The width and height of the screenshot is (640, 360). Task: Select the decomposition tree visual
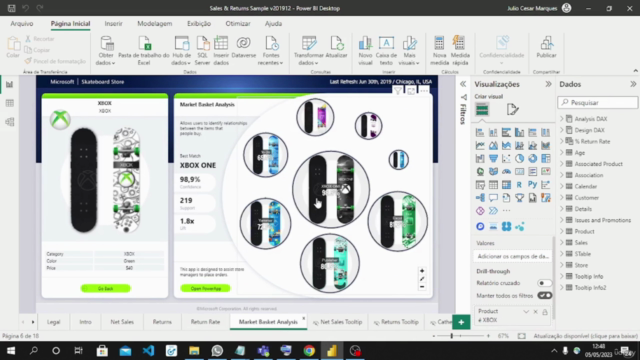pyautogui.click(x=480, y=198)
